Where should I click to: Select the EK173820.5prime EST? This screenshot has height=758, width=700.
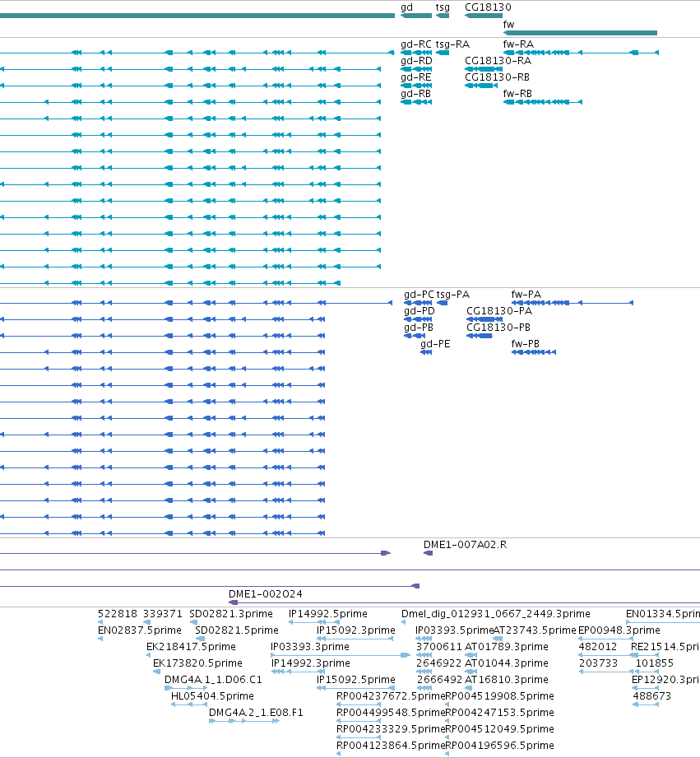156,672
